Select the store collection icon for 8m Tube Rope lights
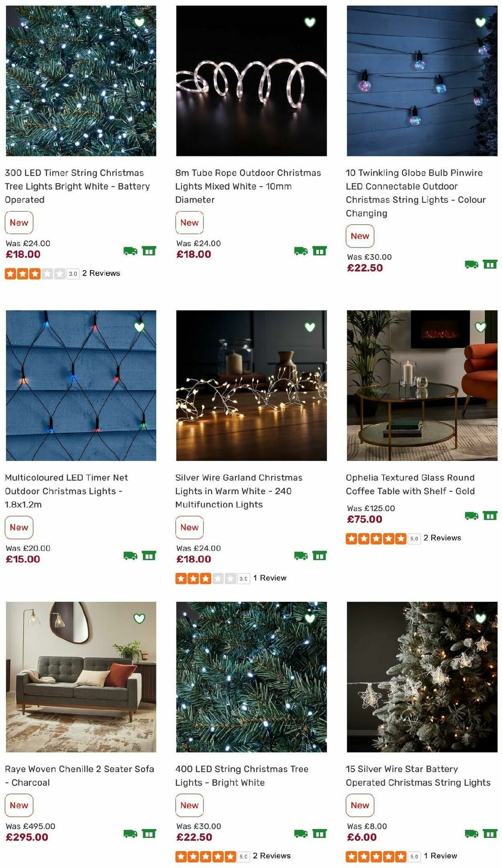This screenshot has height=868, width=502. pos(320,250)
